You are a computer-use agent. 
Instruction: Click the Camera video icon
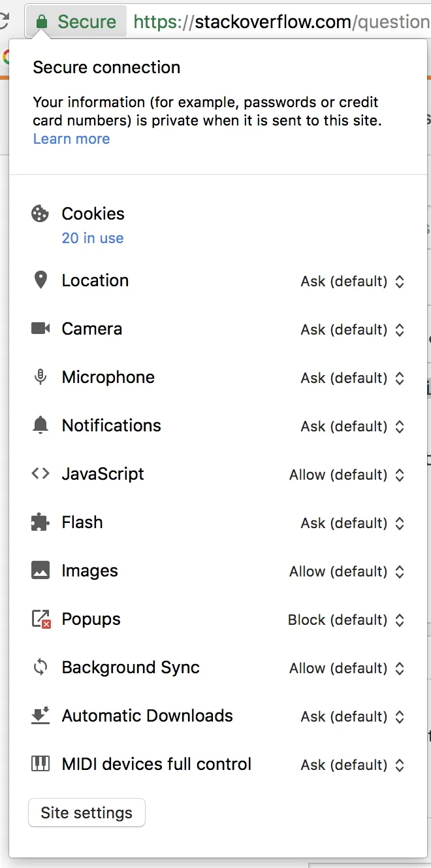pos(40,329)
